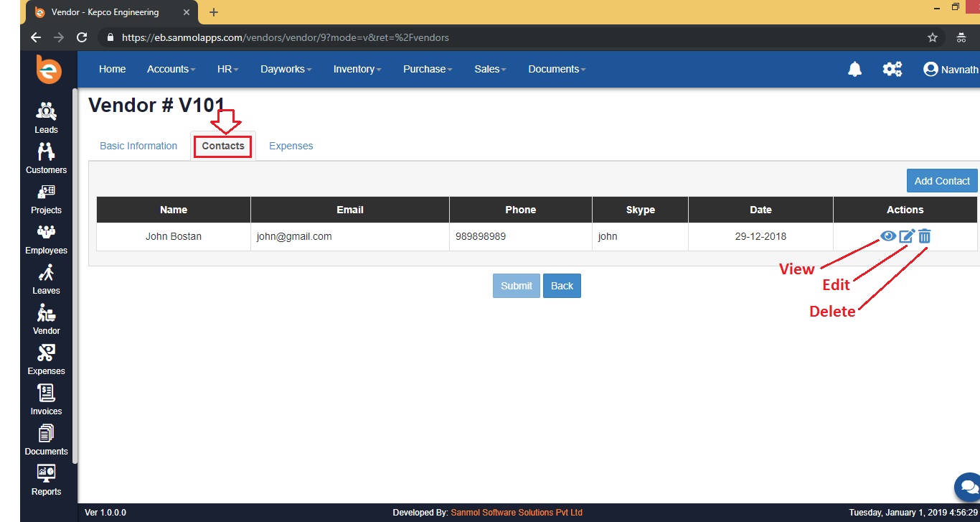Expand the Documents top menu
Image resolution: width=980 pixels, height=522 pixels.
pos(557,69)
